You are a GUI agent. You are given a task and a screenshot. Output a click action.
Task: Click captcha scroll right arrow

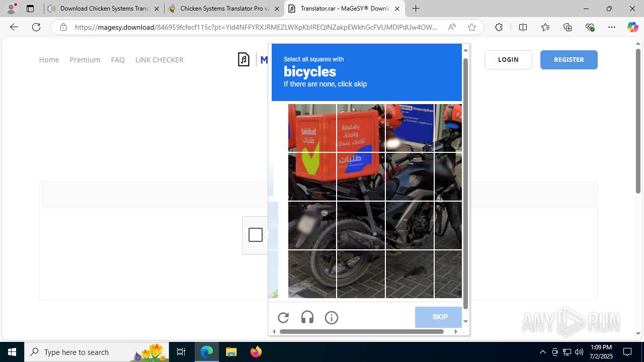coord(456,331)
